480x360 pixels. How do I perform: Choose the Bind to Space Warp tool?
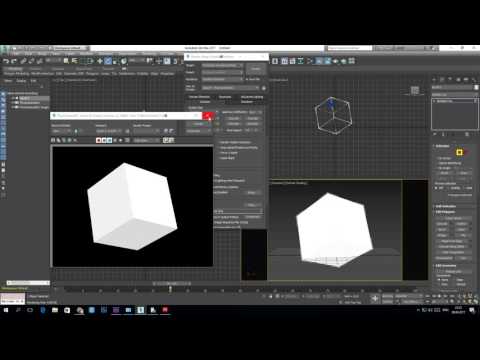click(40, 61)
